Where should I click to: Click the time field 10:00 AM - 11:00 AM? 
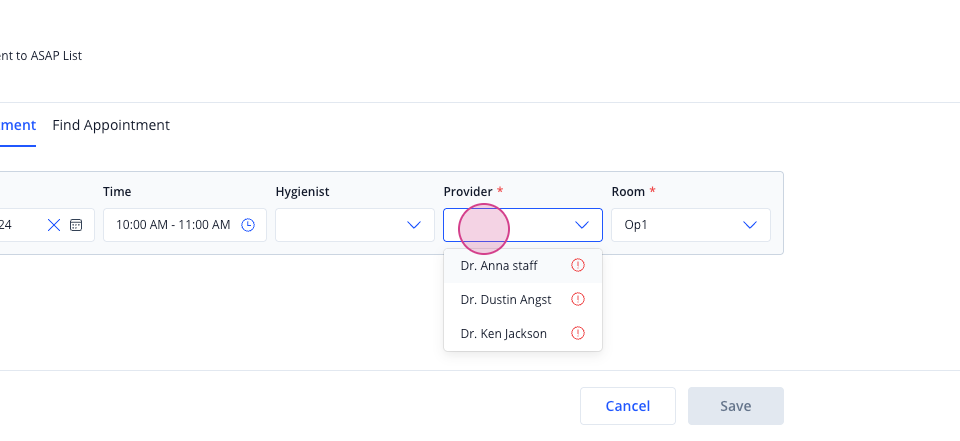[185, 225]
